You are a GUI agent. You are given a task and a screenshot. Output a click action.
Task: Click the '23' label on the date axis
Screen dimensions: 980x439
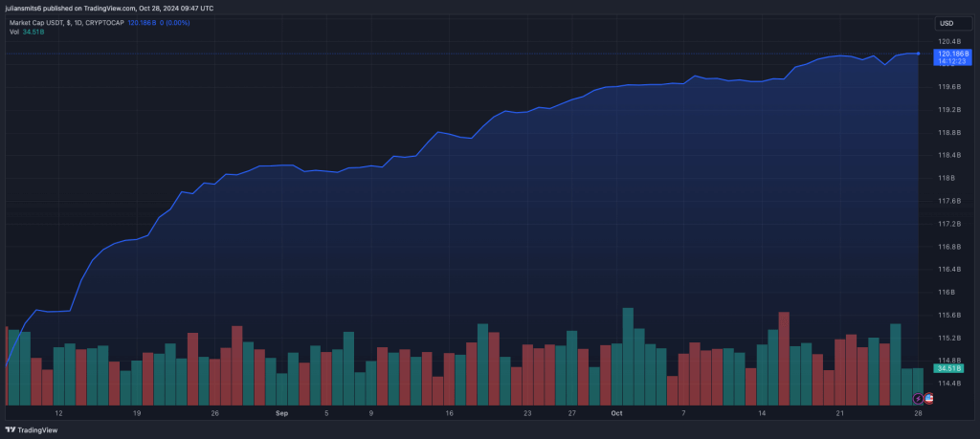point(527,413)
